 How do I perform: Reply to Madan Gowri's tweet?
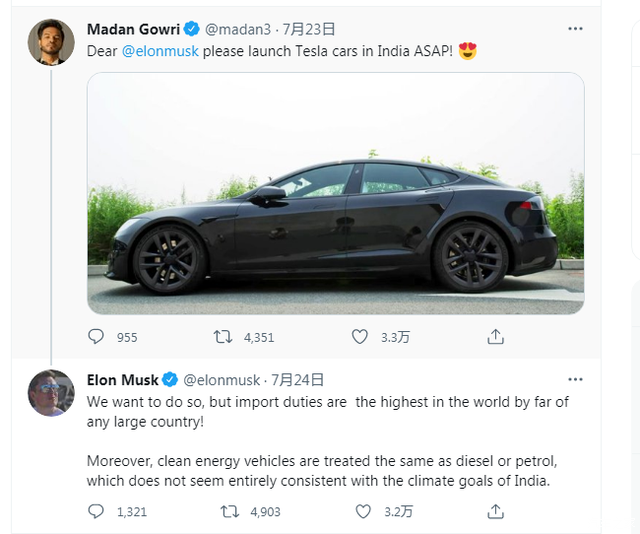97,337
